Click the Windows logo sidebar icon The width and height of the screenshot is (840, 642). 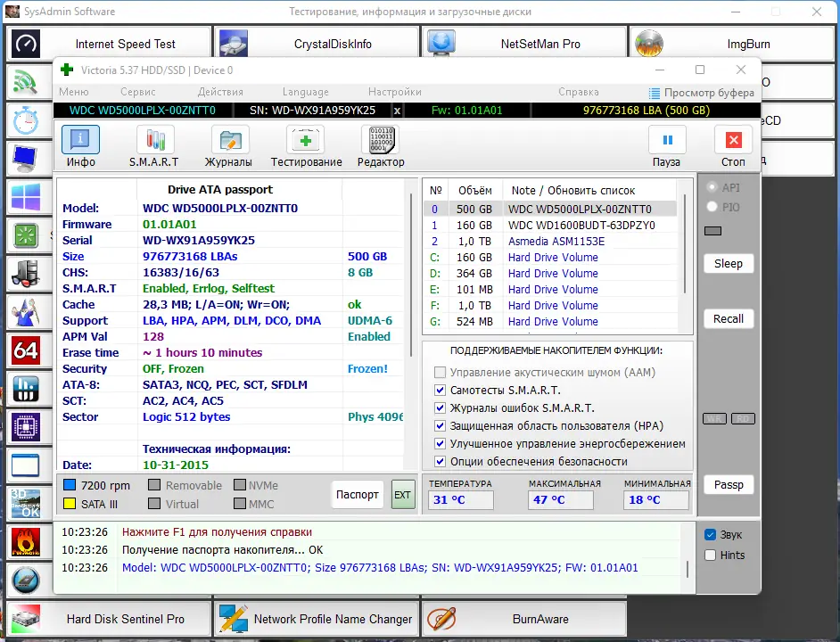(x=25, y=197)
